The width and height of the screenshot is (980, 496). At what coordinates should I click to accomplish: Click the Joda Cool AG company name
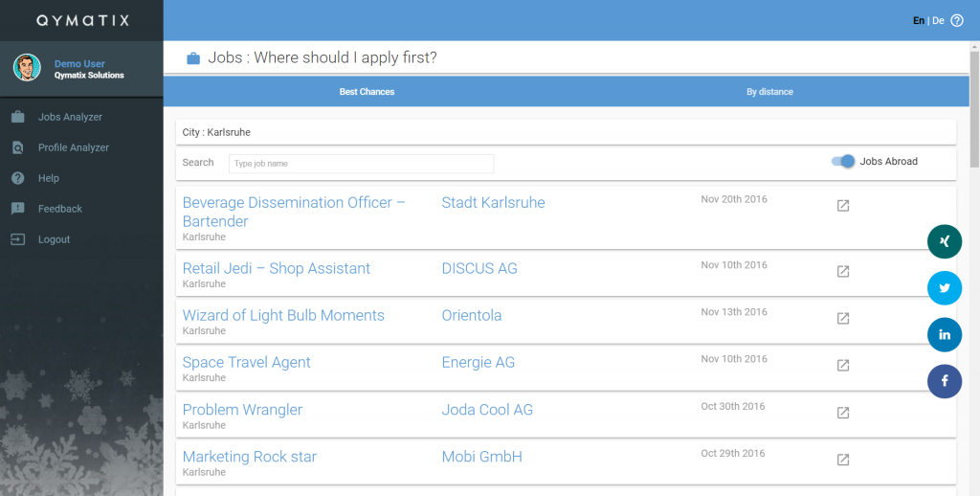487,410
